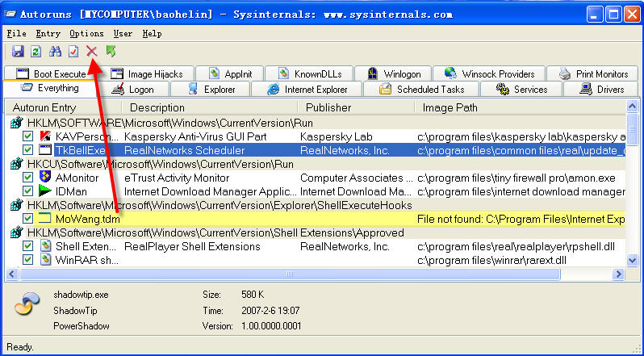Click the Kaspersky icon beside KAVPersonal entry
Image resolution: width=644 pixels, height=356 pixels.
(45, 136)
